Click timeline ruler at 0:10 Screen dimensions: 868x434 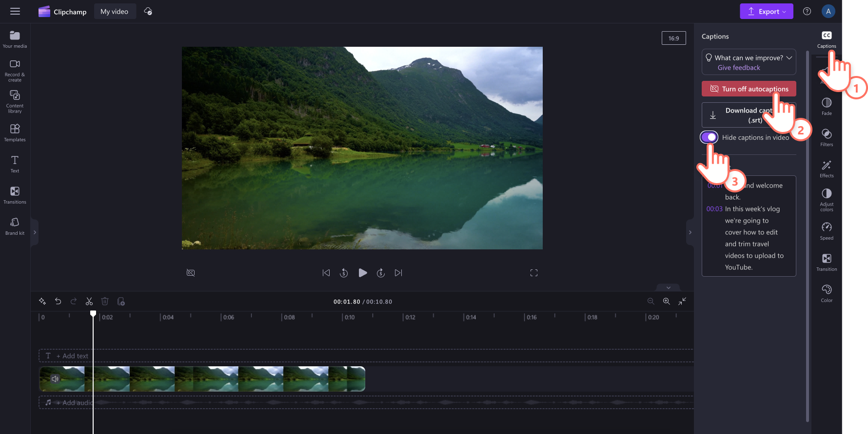tap(349, 317)
